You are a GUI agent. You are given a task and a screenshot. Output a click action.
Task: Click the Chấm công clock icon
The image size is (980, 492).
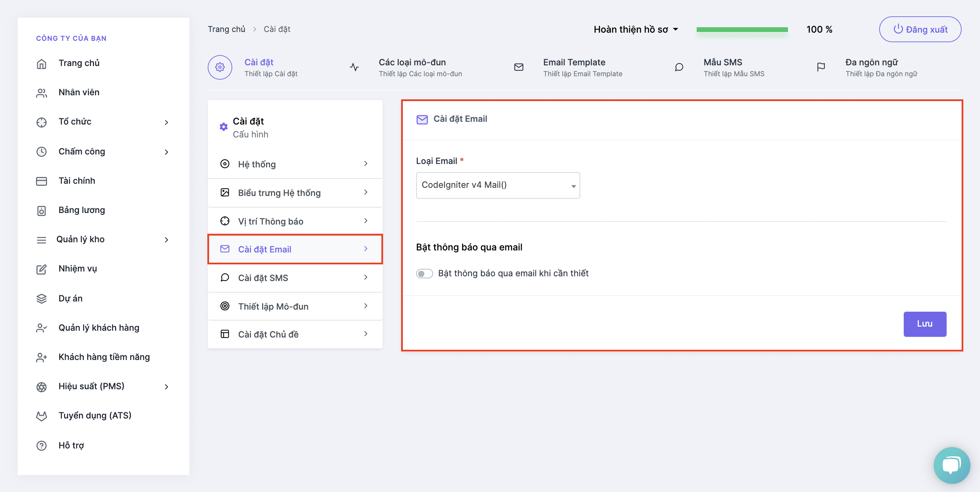pyautogui.click(x=42, y=152)
